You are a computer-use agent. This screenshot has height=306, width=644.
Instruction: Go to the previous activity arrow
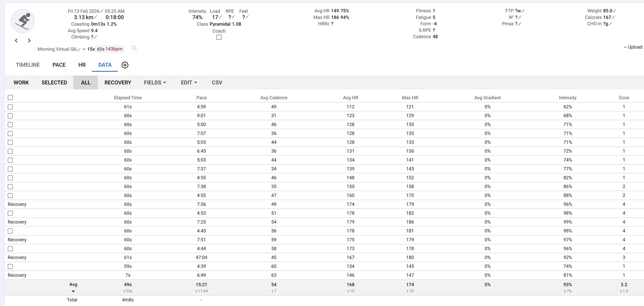pyautogui.click(x=16, y=40)
